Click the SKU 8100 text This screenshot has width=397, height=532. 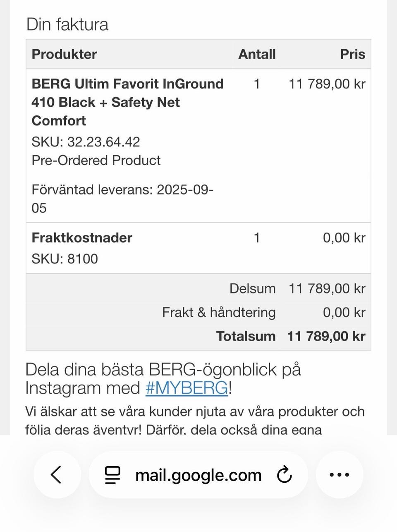pyautogui.click(x=65, y=259)
